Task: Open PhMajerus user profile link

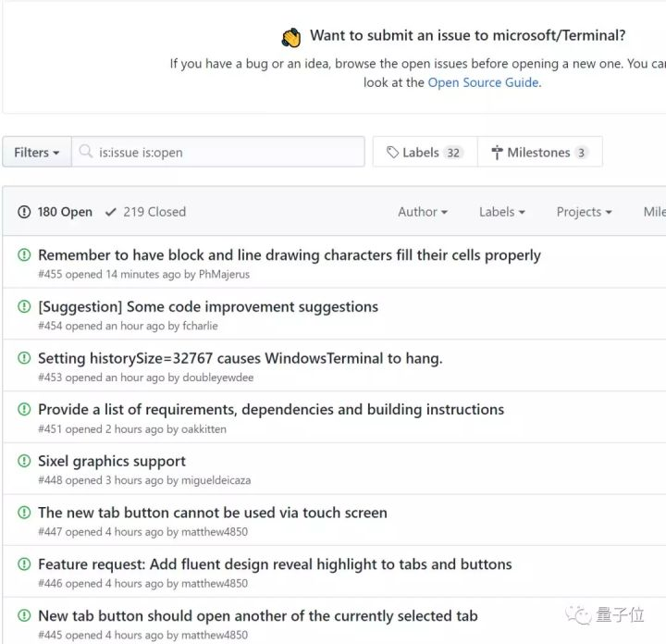Action: point(224,274)
